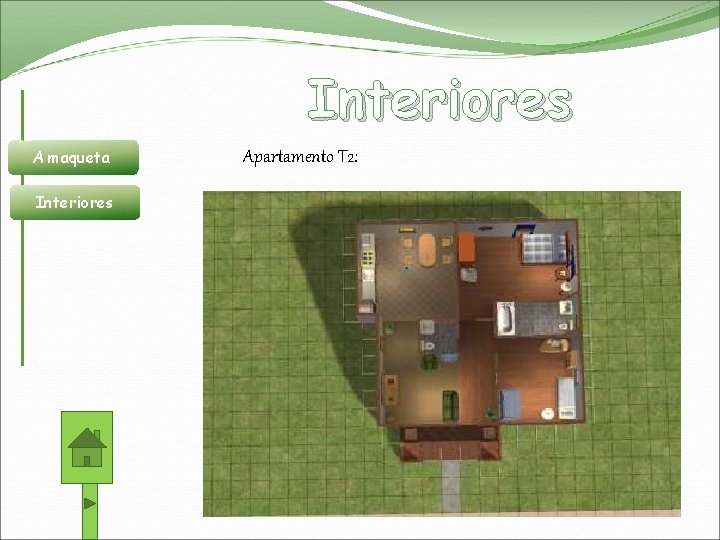Select the Interiores slide title
Viewport: 720px width, 540px height.
[x=440, y=100]
